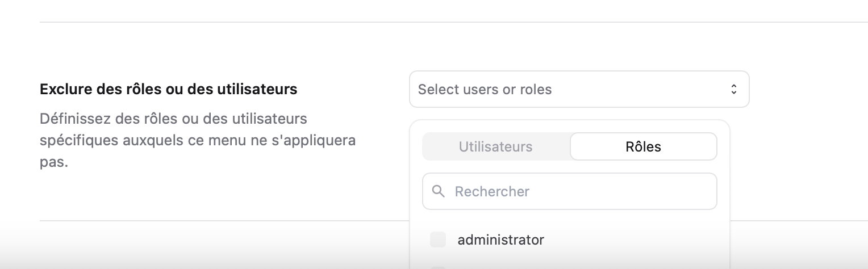868x269 pixels.
Task: Open the "Select users or roles" dropdown
Action: click(x=579, y=89)
